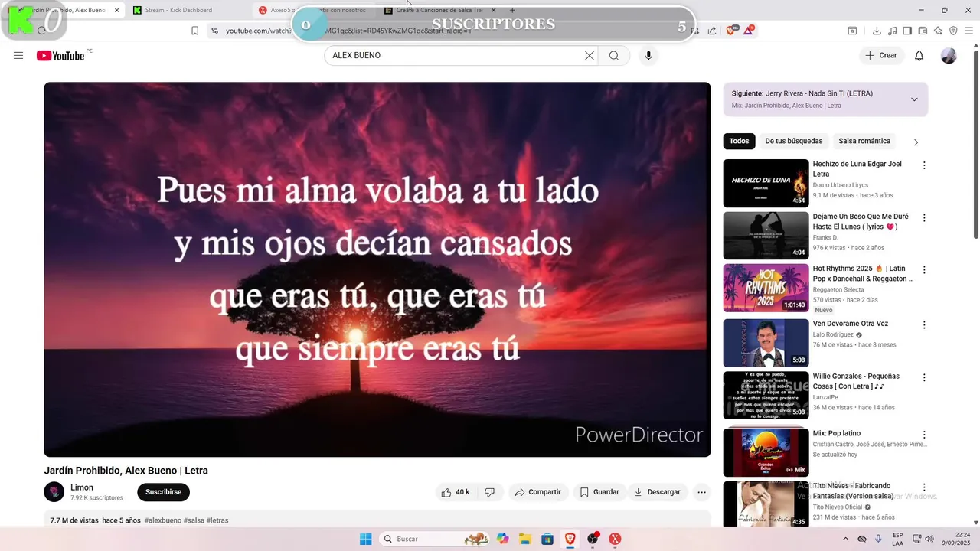Open options for Hechizo de Luna video
980x551 pixels.
coord(924,165)
